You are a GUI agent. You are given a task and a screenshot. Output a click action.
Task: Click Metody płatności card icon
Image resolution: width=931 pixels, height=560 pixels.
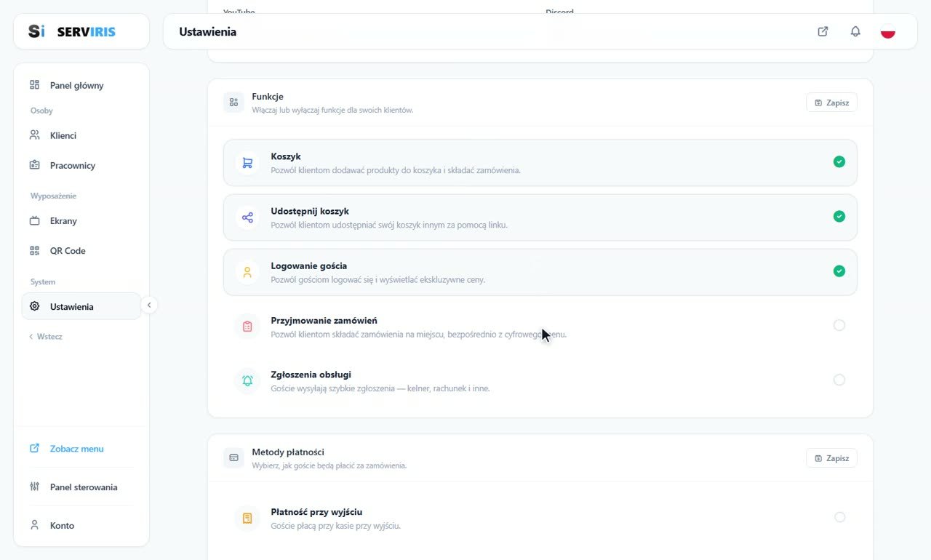233,458
